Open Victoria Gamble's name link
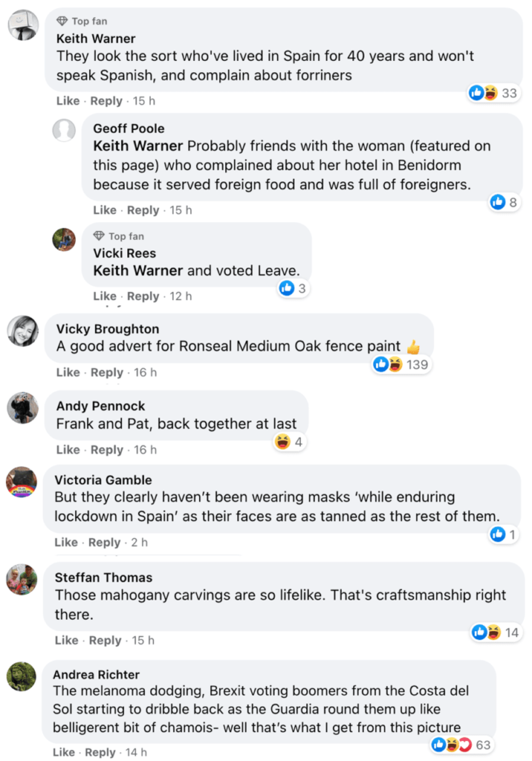 [103, 480]
